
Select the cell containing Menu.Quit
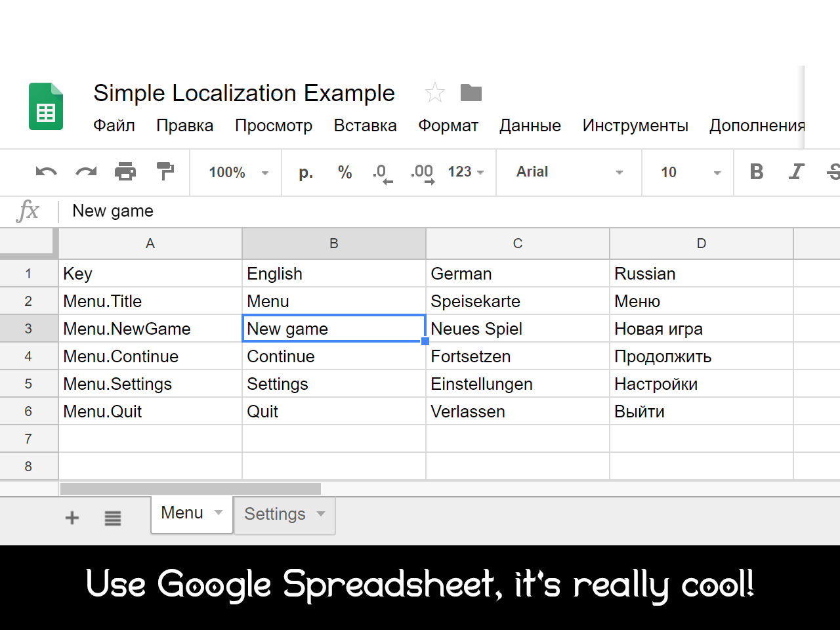tap(150, 411)
